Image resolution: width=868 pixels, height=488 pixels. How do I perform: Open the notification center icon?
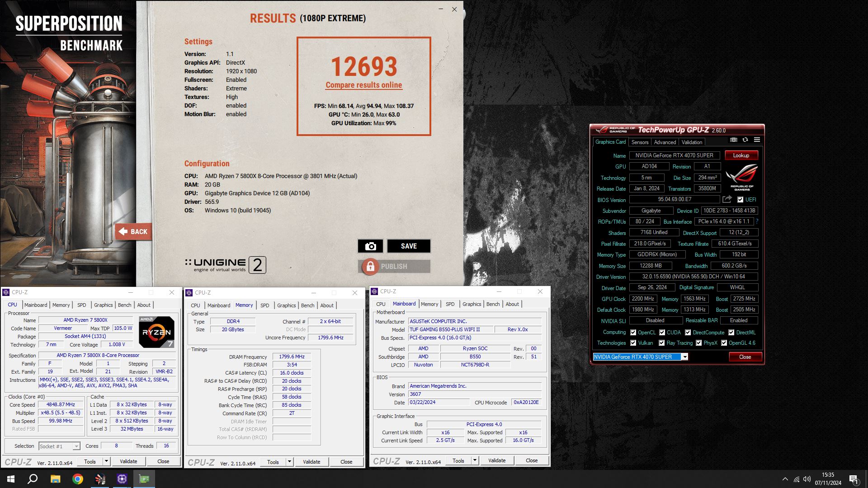point(854,479)
